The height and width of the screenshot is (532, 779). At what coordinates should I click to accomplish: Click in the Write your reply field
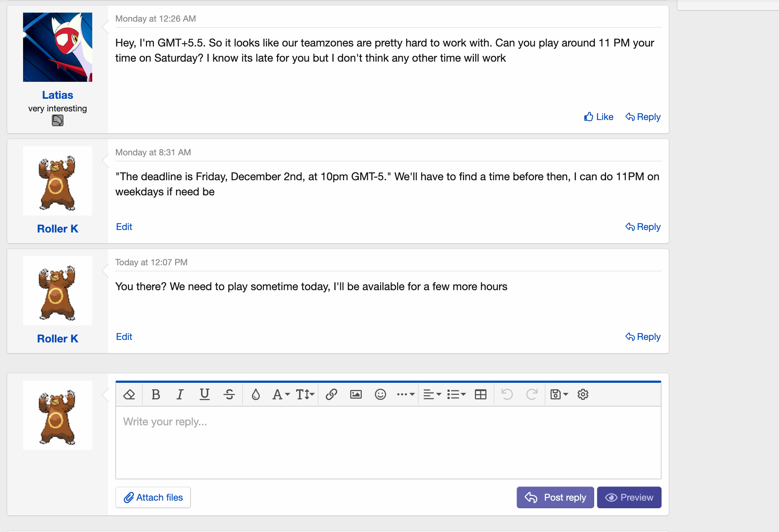pos(388,443)
